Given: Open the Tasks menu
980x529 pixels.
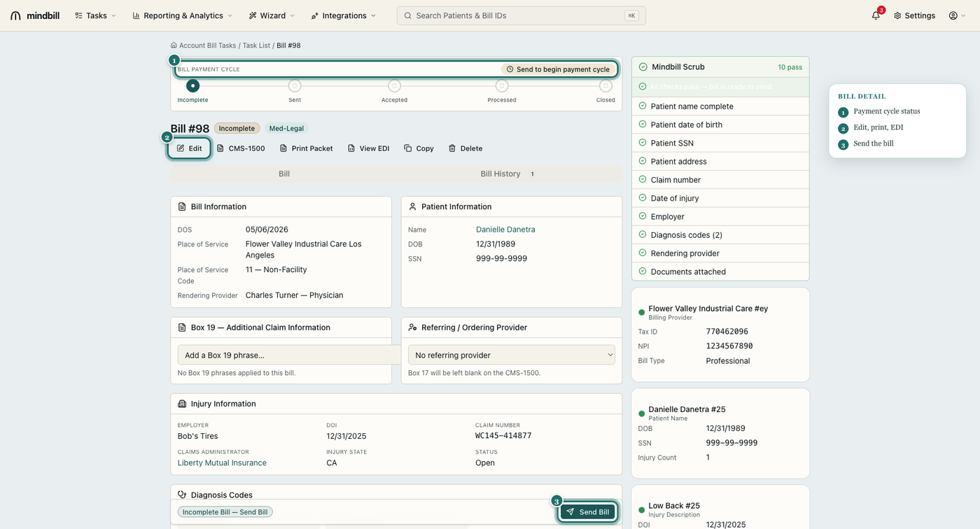Looking at the screenshot, I should point(96,15).
